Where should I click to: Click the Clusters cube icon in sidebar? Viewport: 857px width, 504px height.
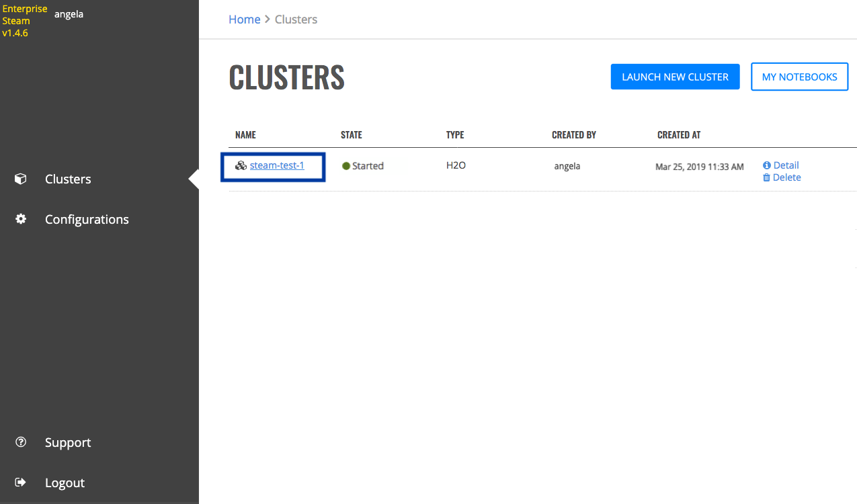(x=21, y=179)
